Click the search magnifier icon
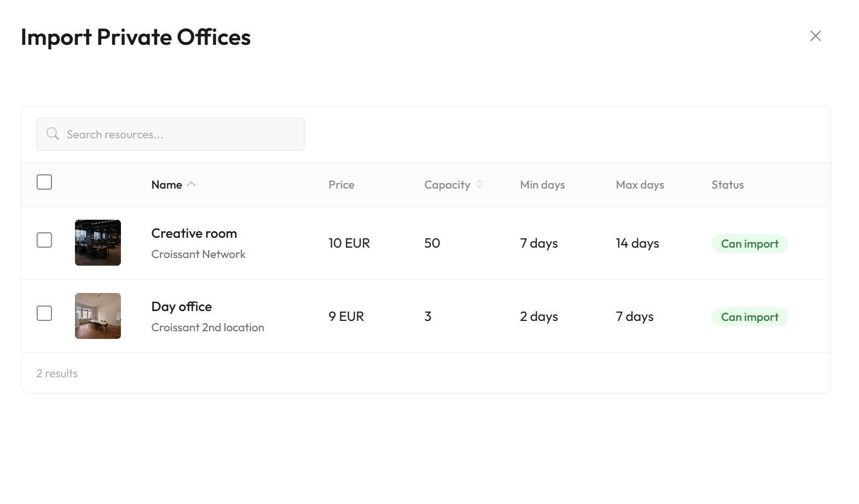 point(53,134)
